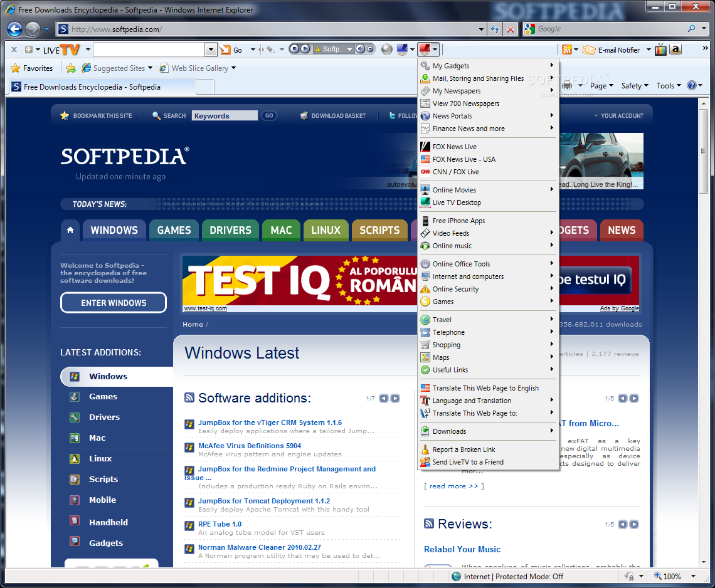The image size is (715, 588).
Task: Open the Downloads submenu
Action: coord(487,431)
